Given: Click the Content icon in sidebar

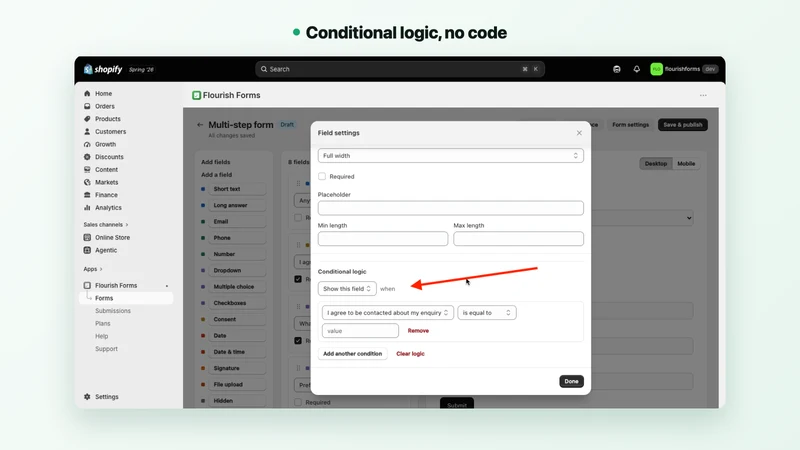Looking at the screenshot, I should click(x=87, y=169).
